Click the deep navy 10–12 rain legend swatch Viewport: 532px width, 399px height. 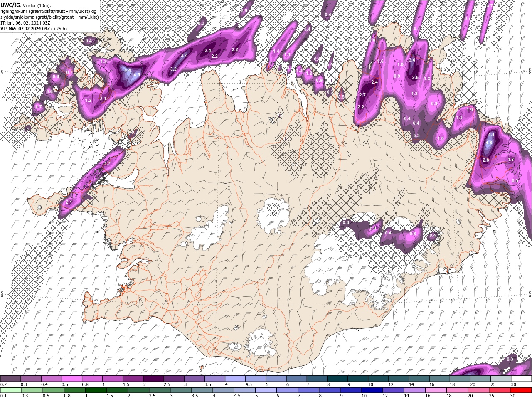point(372,390)
